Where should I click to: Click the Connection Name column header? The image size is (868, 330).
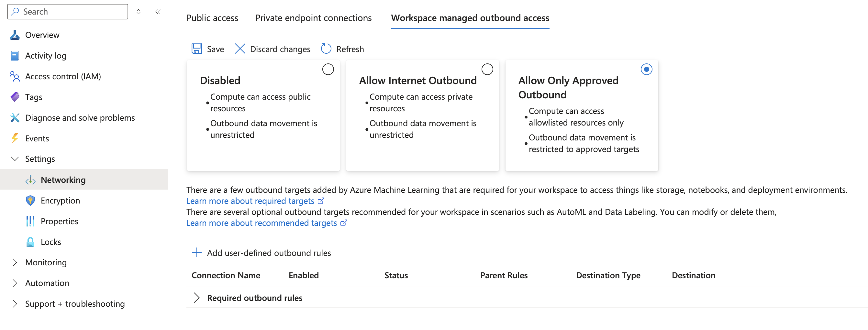tap(226, 275)
